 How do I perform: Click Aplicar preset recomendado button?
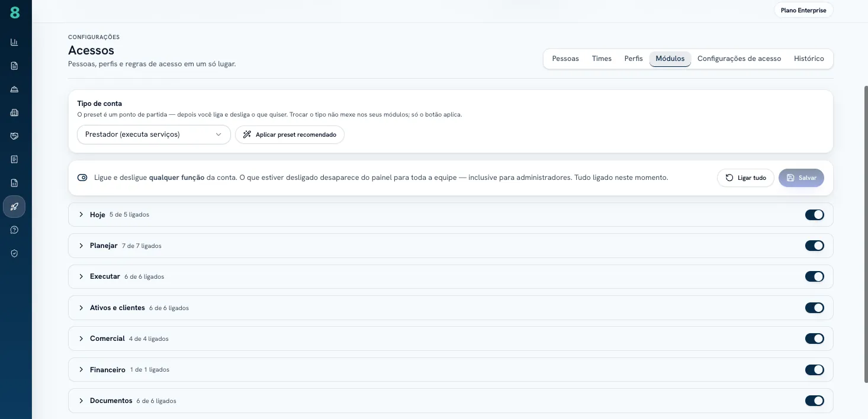pos(290,134)
